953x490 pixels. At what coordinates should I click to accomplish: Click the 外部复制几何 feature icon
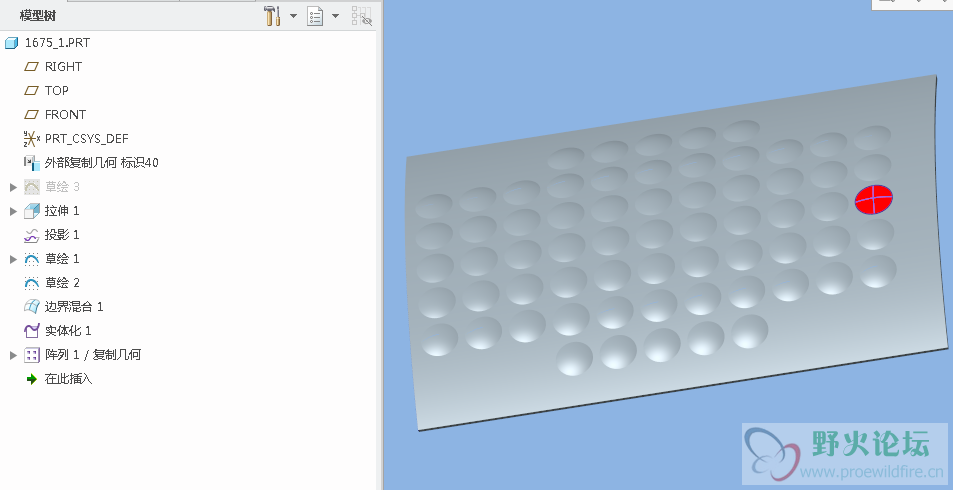pyautogui.click(x=32, y=163)
